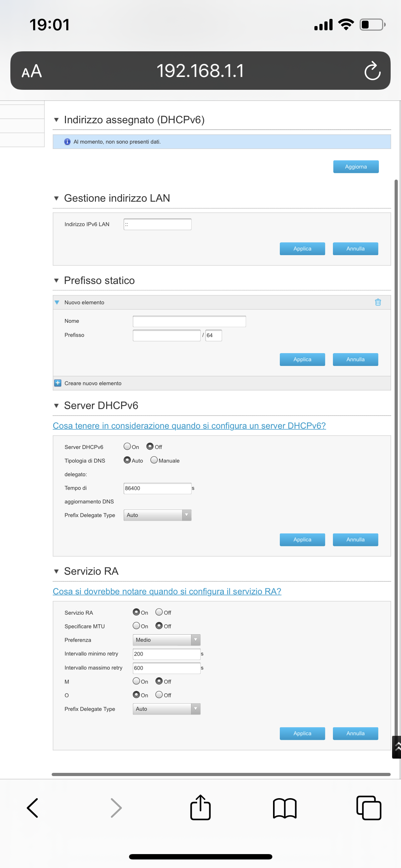The height and width of the screenshot is (868, 401).
Task: Tap the Safari reload page icon
Action: (372, 71)
